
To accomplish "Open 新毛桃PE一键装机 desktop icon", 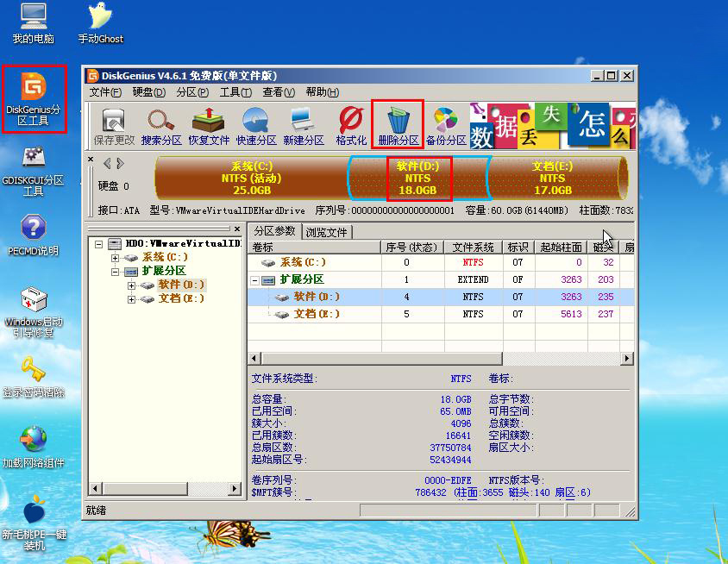I will (x=34, y=523).
